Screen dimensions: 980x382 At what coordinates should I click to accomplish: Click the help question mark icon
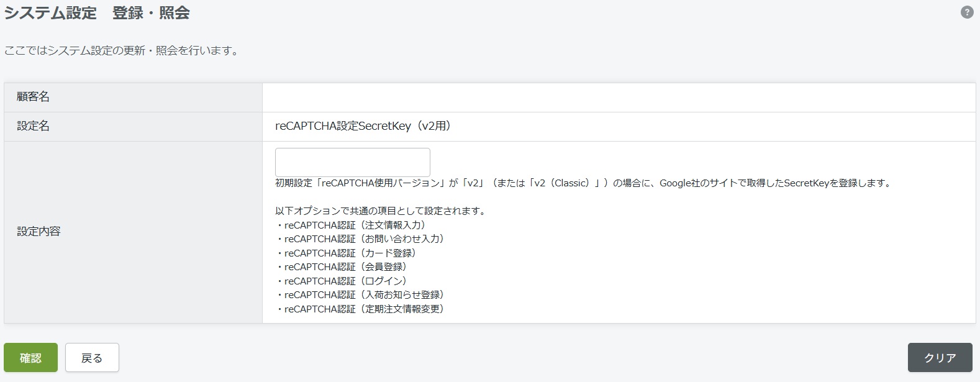[966, 12]
